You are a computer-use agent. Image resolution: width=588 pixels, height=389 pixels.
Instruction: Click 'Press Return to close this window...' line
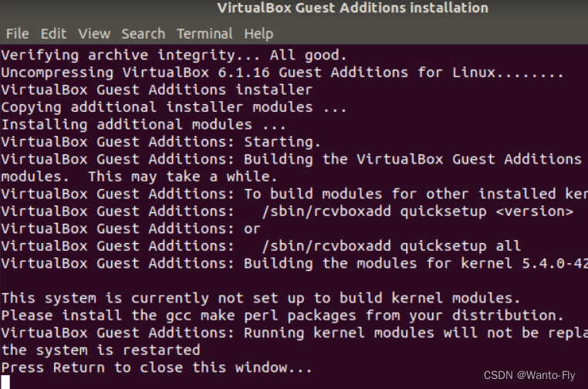(157, 367)
